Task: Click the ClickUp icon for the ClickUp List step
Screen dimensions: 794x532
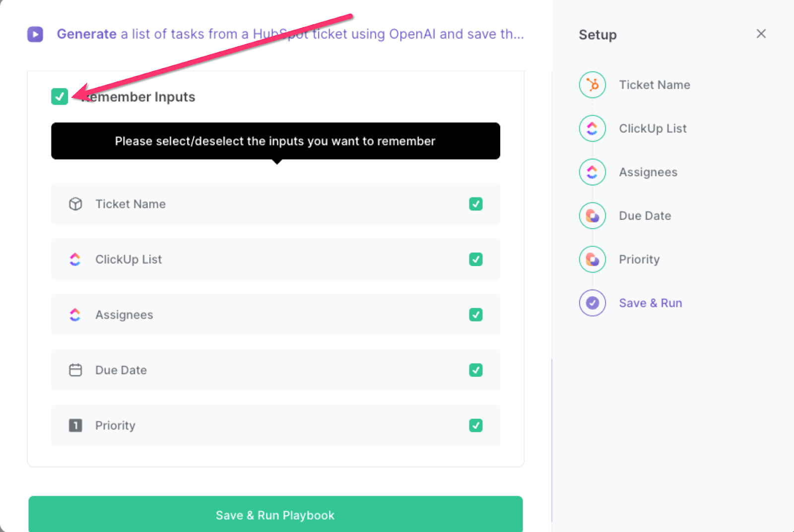Action: pos(592,128)
